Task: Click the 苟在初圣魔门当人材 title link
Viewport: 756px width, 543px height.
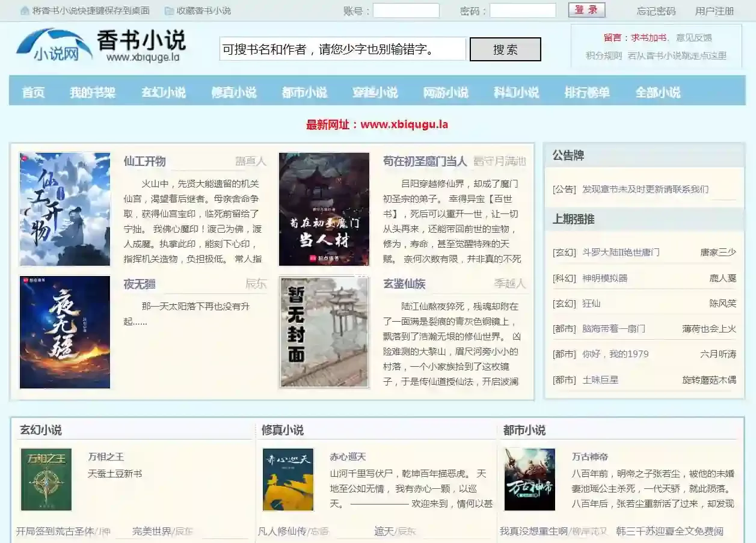Action: click(x=425, y=161)
